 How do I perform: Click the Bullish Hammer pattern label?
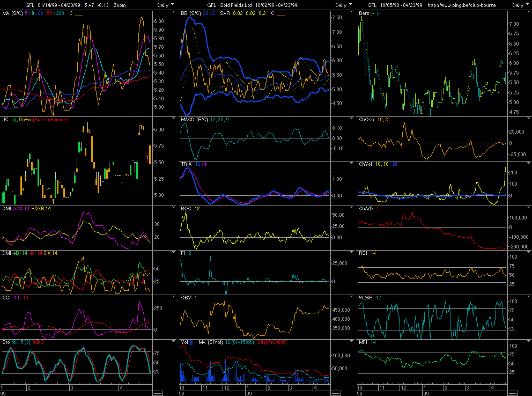(51, 120)
